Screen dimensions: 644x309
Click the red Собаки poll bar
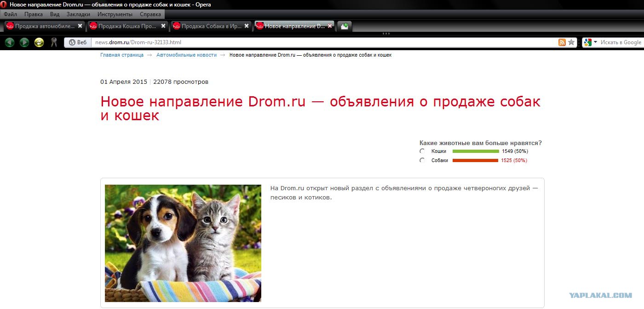(475, 160)
